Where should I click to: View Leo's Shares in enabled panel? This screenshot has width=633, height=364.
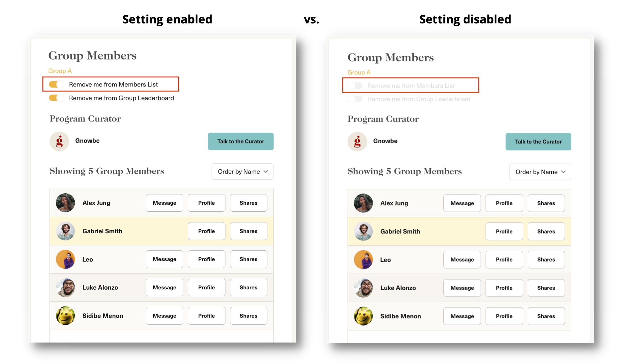248,259
